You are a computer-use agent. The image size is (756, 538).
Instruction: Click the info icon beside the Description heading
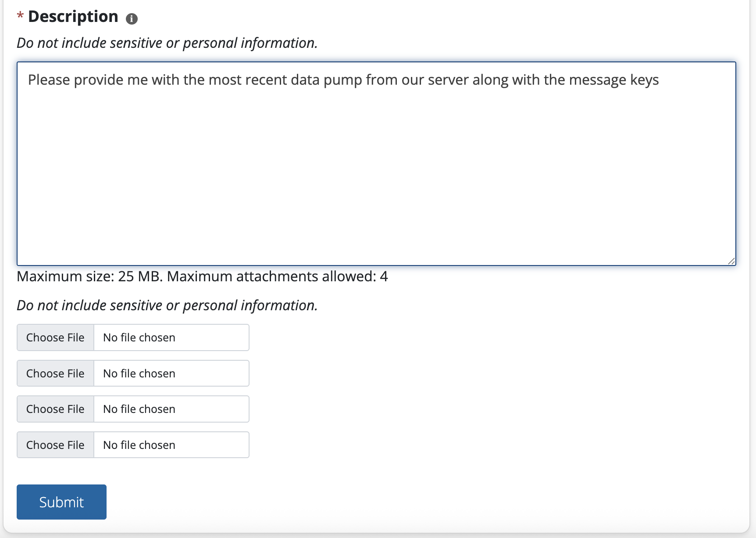[x=132, y=18]
